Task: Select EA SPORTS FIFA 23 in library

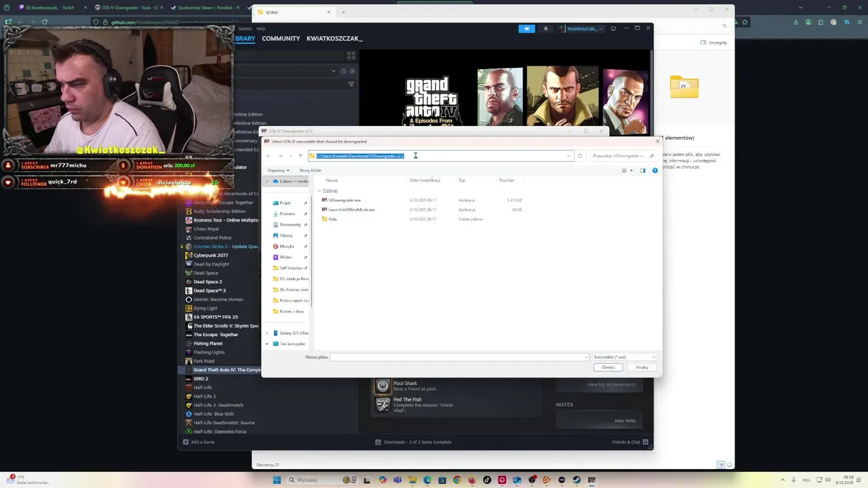Action: 216,317
